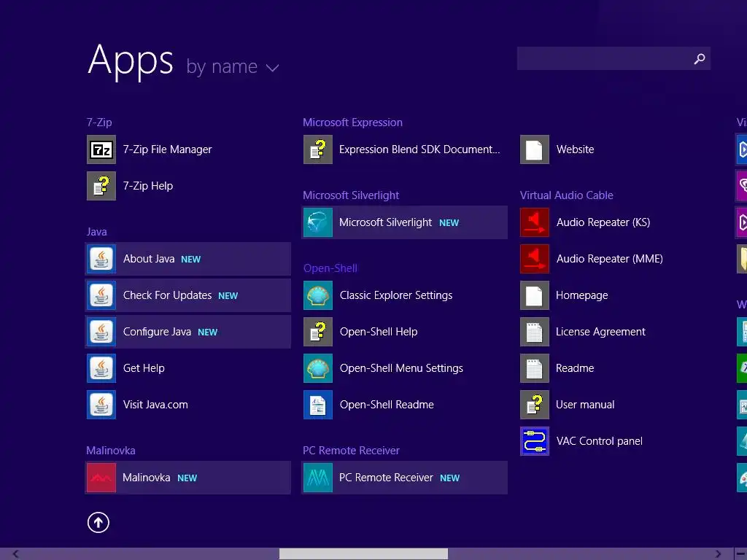Open the License Agreement document icon
This screenshot has width=747, height=560.
(x=535, y=332)
